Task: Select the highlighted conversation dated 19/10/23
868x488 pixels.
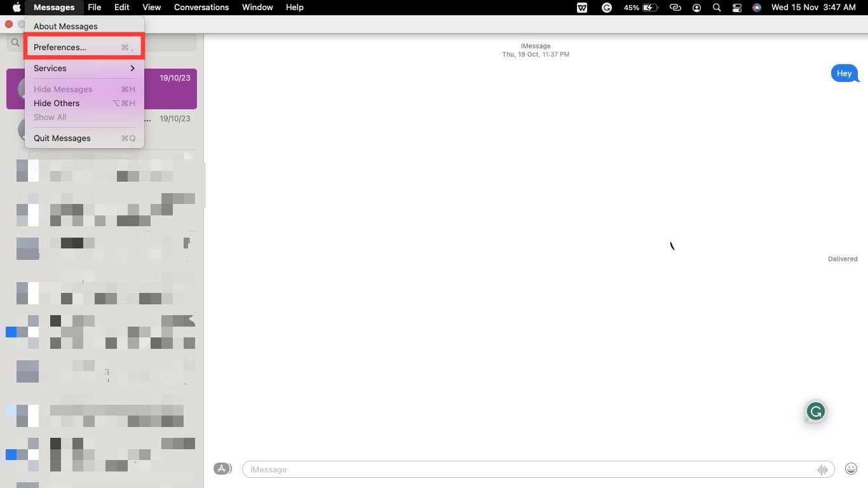Action: pos(102,89)
